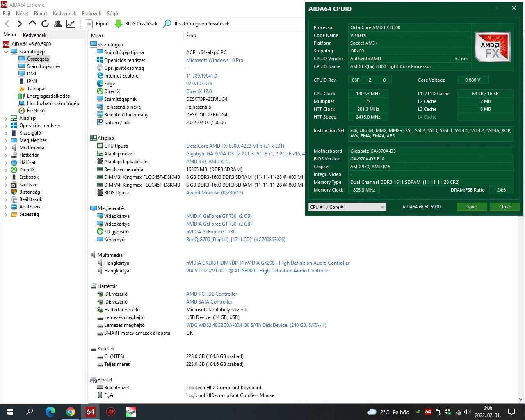Open the user manager toolbar icon
This screenshot has height=420, width=525.
click(58, 24)
